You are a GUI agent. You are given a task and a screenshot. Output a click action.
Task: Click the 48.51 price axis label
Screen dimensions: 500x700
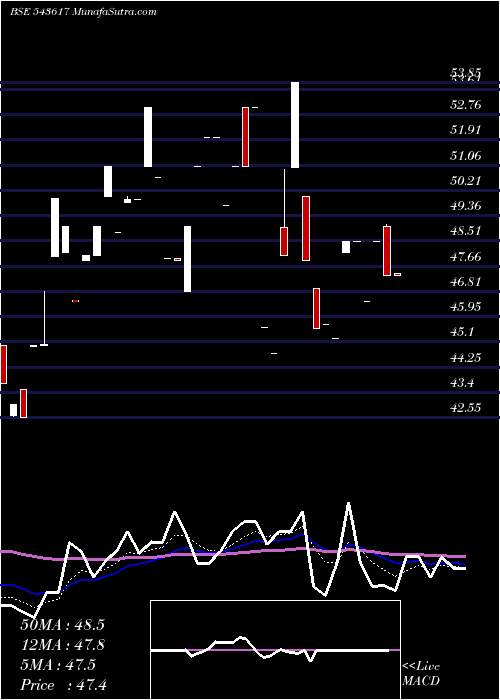[x=466, y=231]
